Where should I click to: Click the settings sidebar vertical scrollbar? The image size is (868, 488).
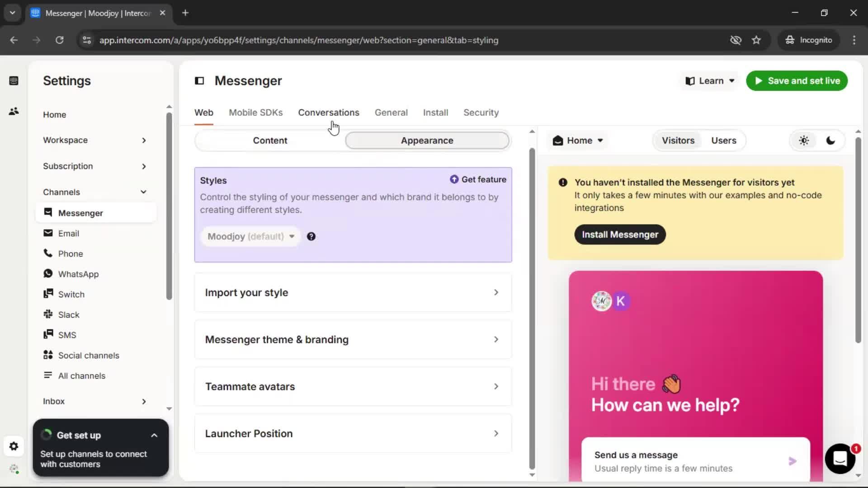[169, 206]
